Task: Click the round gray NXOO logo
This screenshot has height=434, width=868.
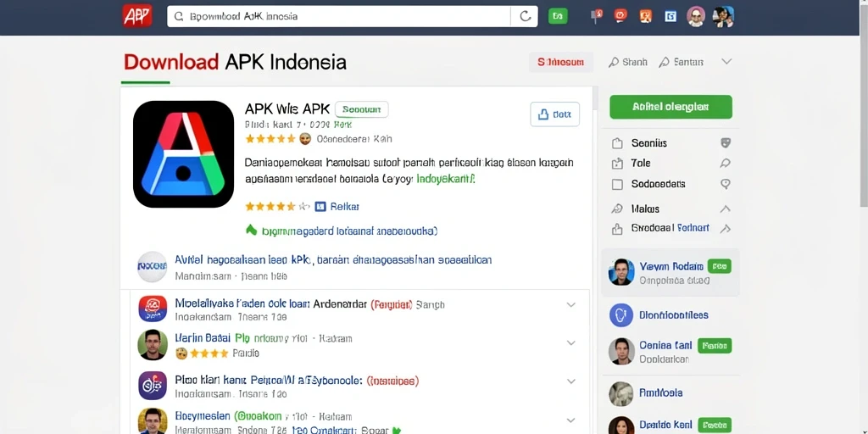Action: (152, 267)
